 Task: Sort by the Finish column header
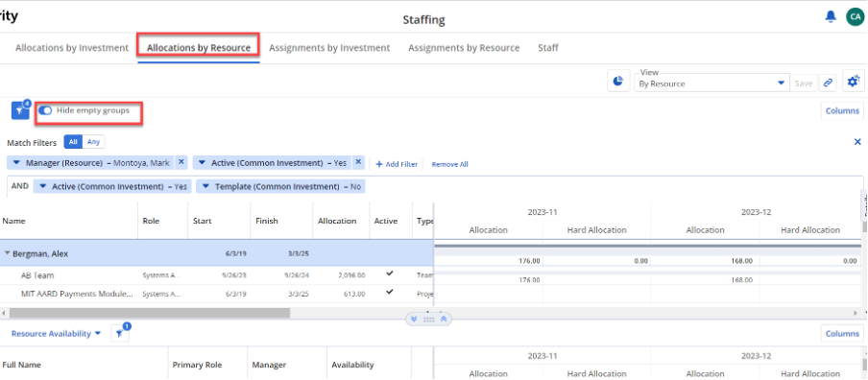(x=267, y=221)
